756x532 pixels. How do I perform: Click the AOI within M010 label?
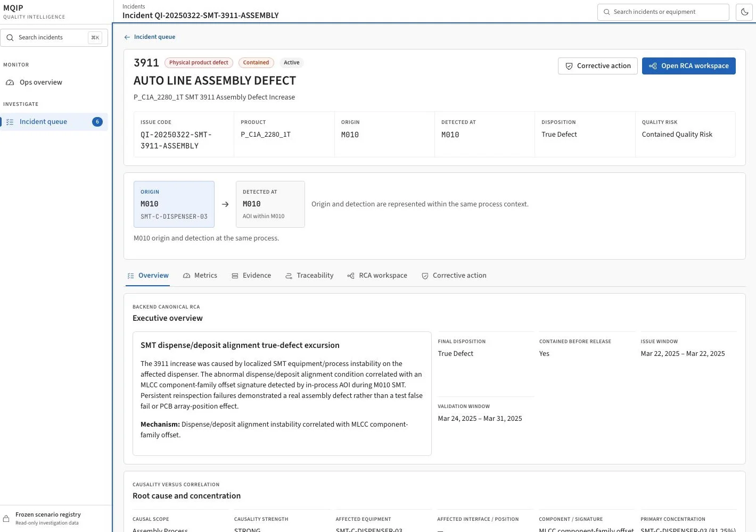[264, 216]
